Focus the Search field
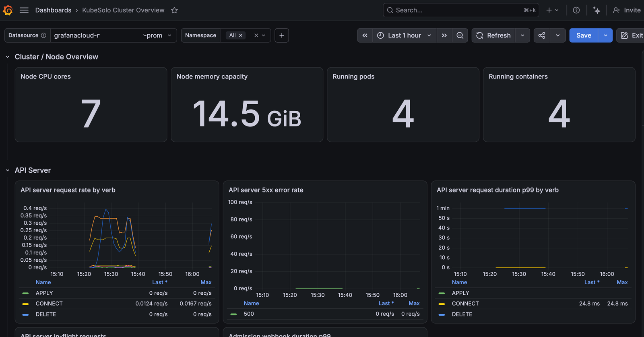This screenshot has height=337, width=644. 461,10
